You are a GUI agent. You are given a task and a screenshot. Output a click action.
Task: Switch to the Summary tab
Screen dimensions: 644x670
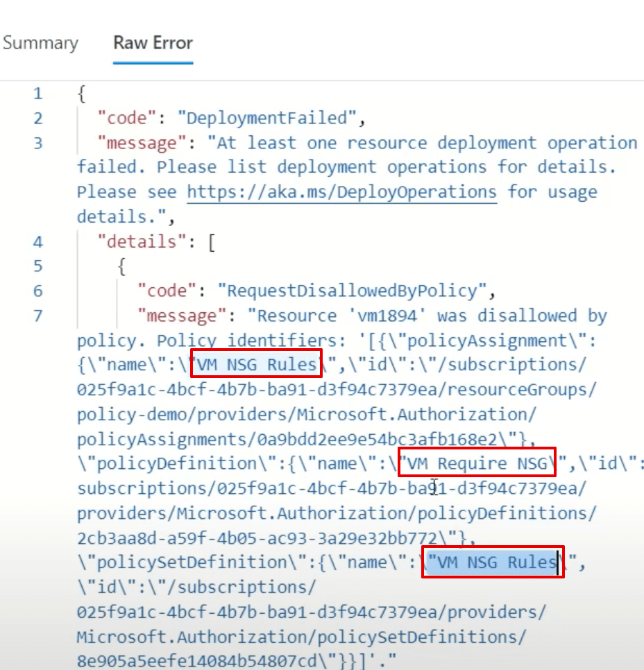[40, 43]
